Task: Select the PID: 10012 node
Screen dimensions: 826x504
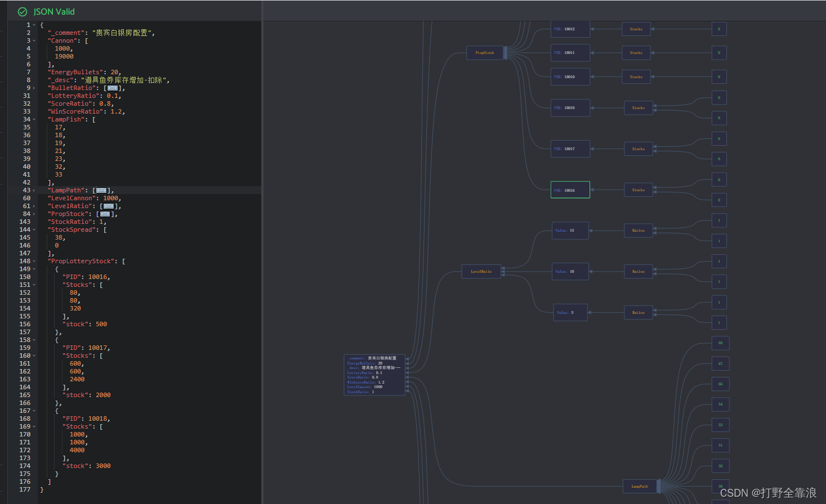Action: [570, 29]
